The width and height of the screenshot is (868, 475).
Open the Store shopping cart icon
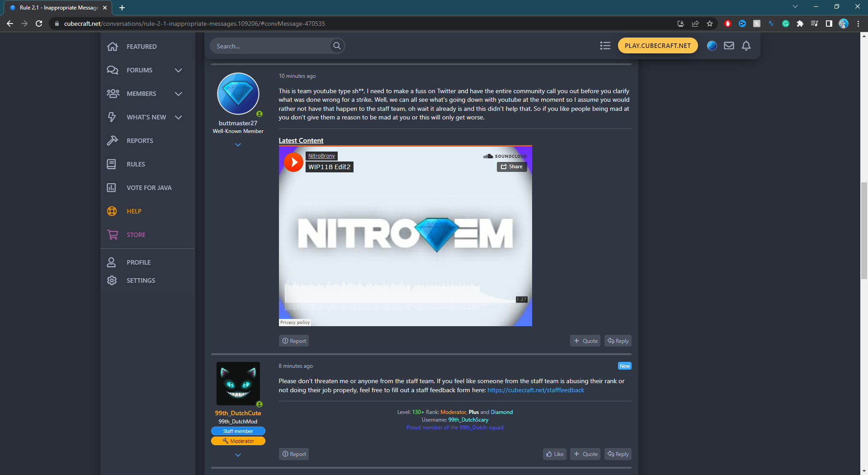pos(112,235)
